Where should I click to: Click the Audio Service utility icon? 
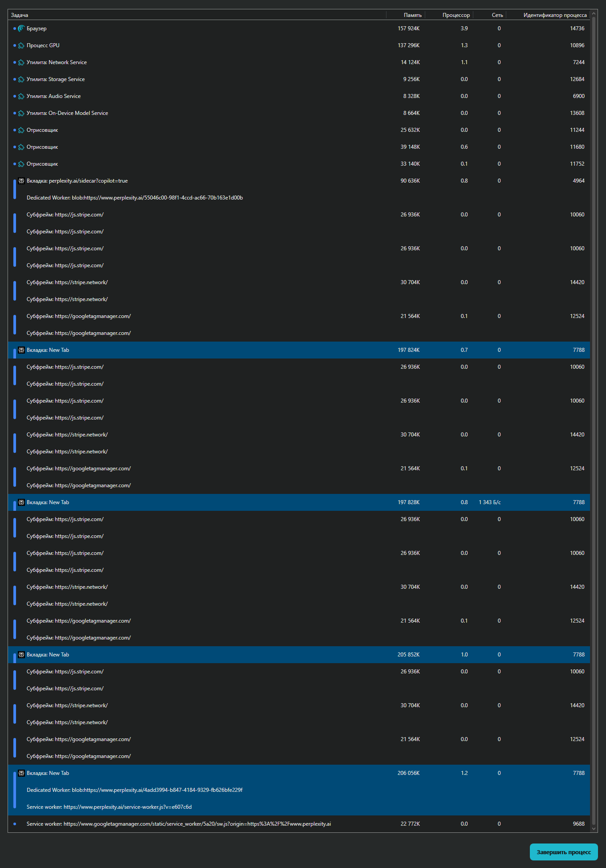pyautogui.click(x=21, y=96)
